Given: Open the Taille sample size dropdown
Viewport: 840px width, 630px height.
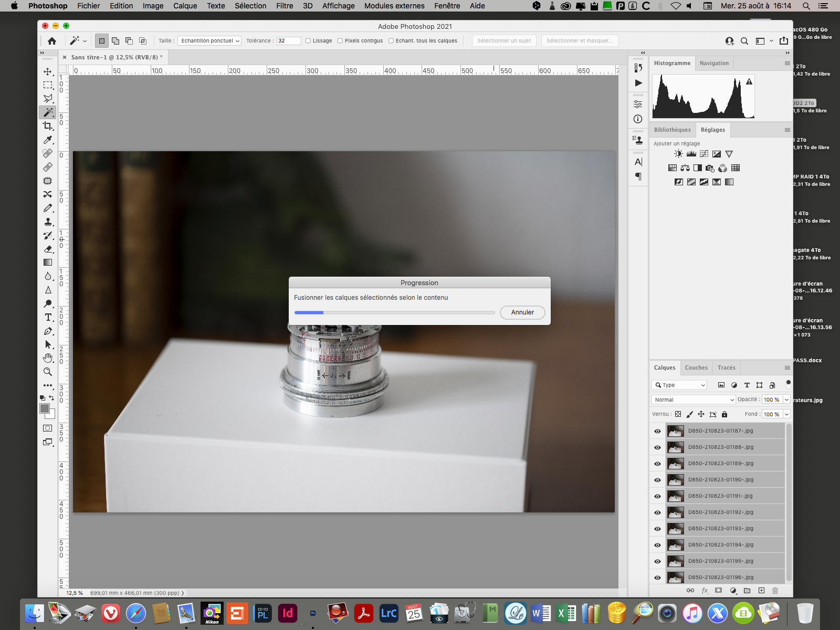Looking at the screenshot, I should coord(209,40).
